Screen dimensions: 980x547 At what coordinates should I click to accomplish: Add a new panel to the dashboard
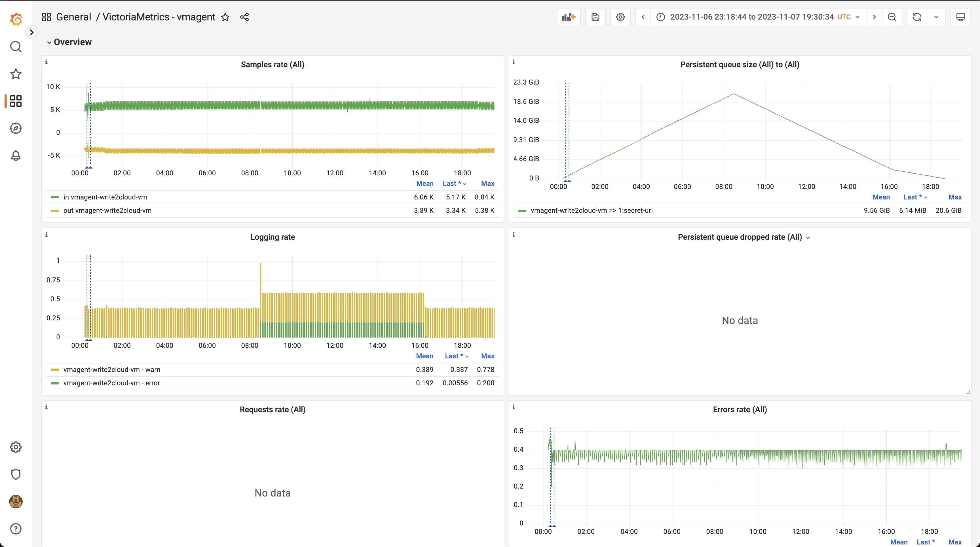568,17
